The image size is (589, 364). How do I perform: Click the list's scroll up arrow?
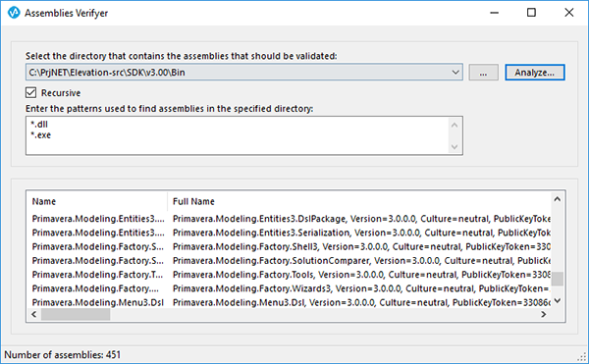point(558,199)
